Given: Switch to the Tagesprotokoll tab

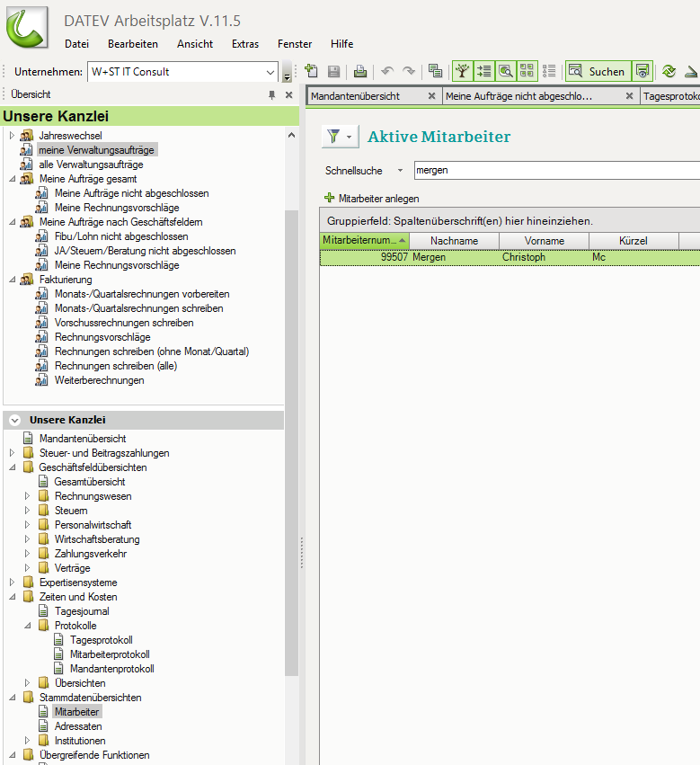Looking at the screenshot, I should tap(671, 96).
